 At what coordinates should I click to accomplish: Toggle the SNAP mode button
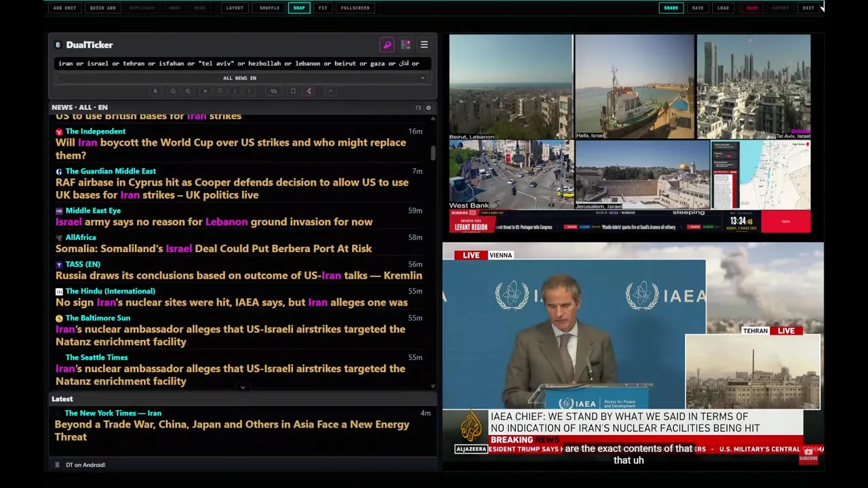pos(299,8)
